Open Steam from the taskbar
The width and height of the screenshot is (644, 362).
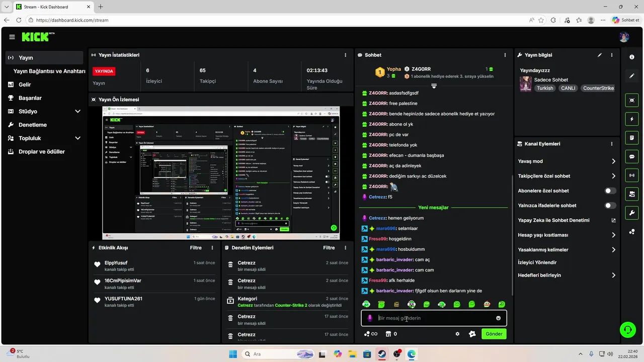pos(382,354)
